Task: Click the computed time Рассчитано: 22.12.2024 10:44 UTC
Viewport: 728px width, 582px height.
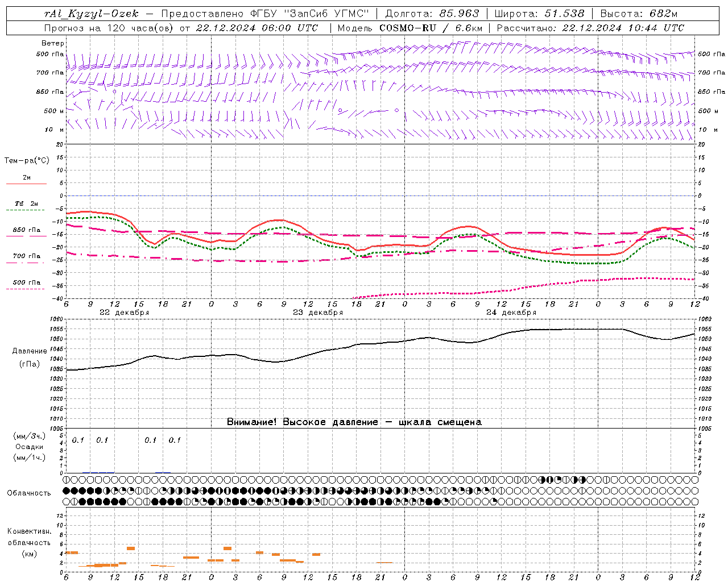Action: click(x=590, y=28)
